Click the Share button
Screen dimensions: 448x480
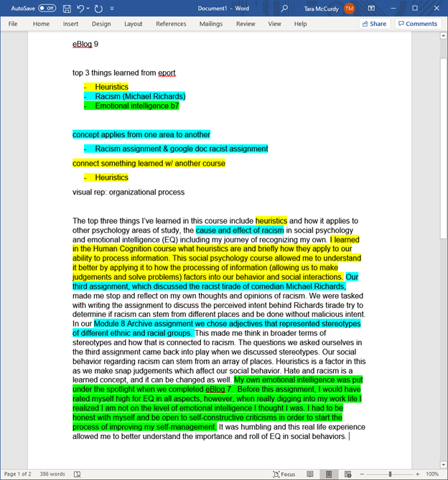[x=374, y=24]
